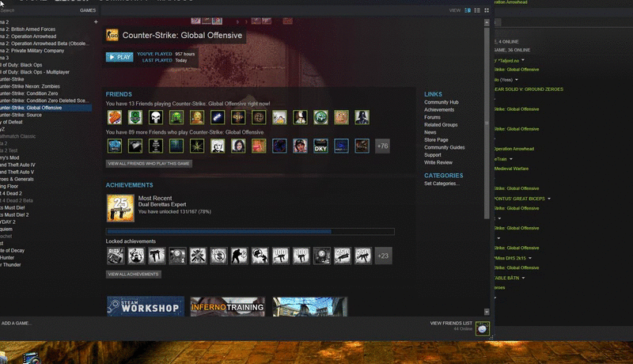The image size is (633, 364).
Task: Open the Forums link
Action: coord(432,117)
